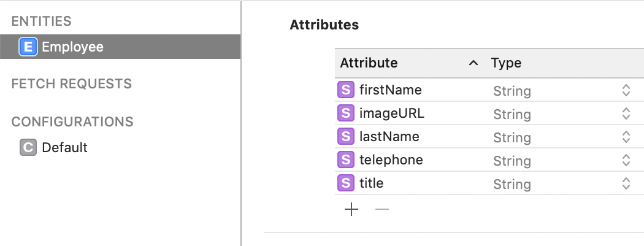
Task: Select the telephone attribute name
Action: tap(391, 160)
